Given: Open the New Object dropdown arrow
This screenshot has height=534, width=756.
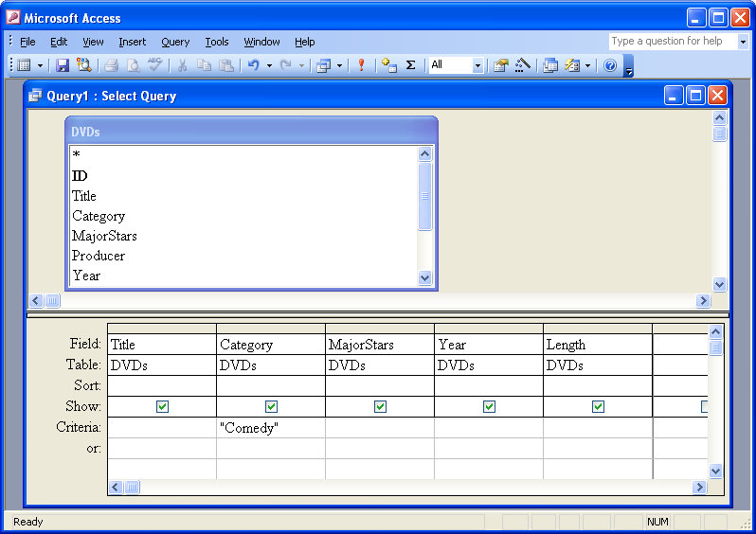Looking at the screenshot, I should click(587, 65).
